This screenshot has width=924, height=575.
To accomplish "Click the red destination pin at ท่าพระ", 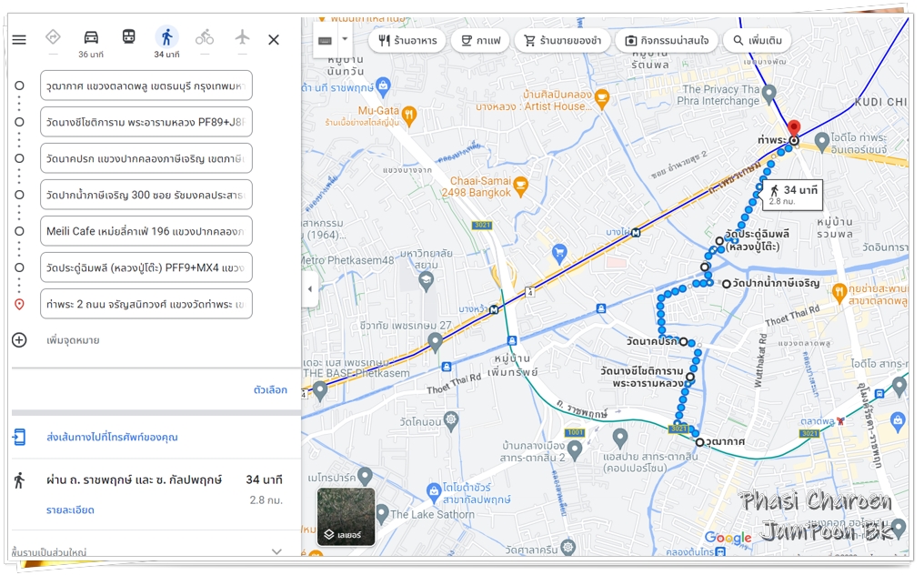I will point(794,128).
